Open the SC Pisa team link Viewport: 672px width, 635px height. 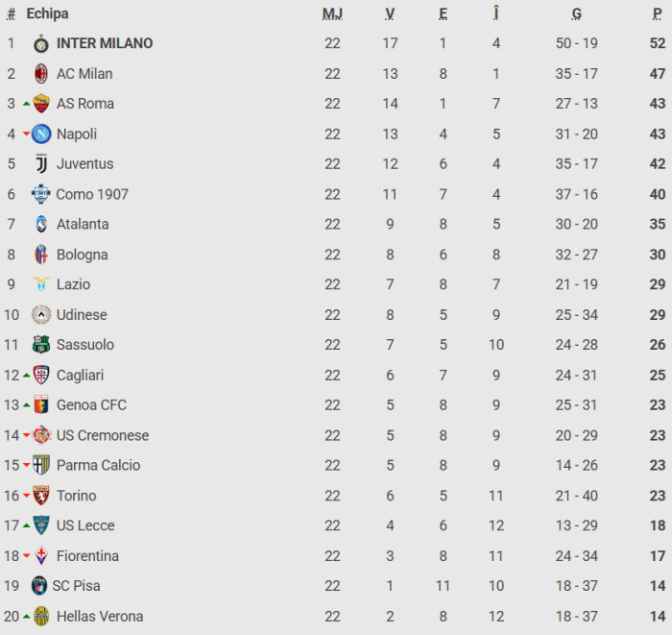click(x=76, y=586)
